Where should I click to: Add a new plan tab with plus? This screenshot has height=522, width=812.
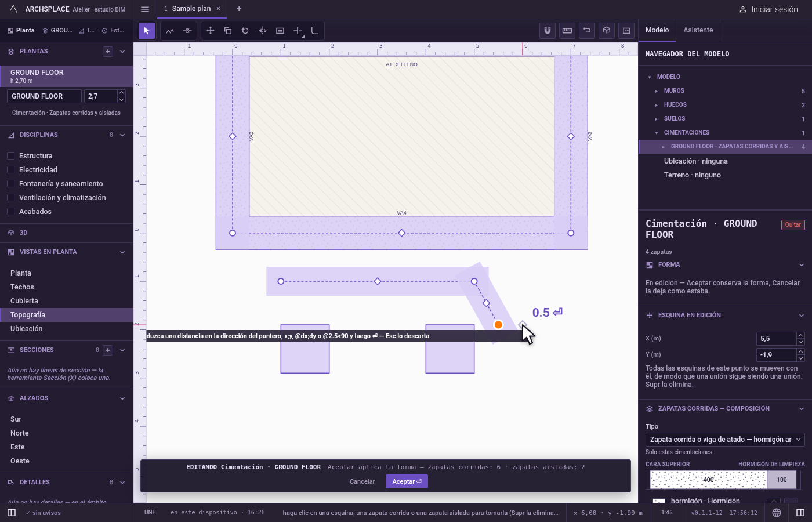[x=239, y=9]
